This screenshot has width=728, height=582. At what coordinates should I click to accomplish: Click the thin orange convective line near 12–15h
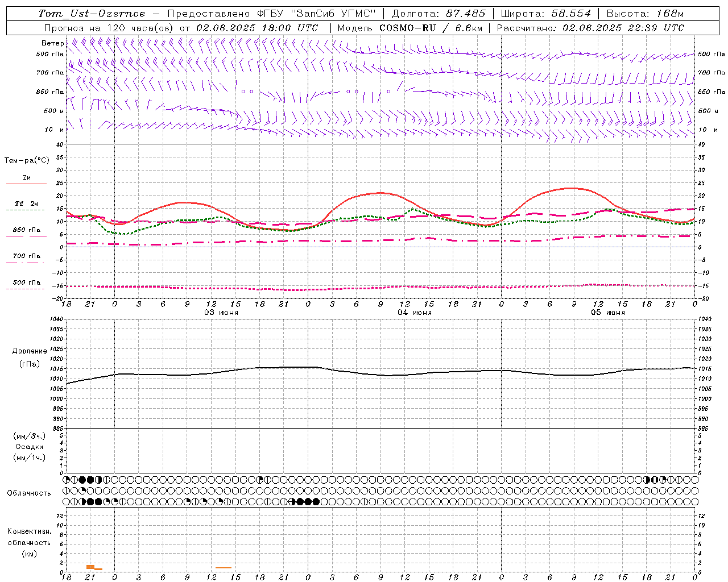[x=224, y=568]
